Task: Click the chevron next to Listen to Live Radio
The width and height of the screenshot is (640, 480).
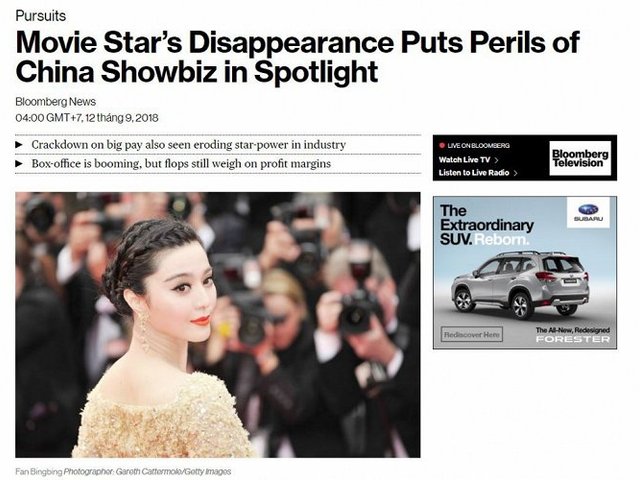Action: tap(516, 173)
